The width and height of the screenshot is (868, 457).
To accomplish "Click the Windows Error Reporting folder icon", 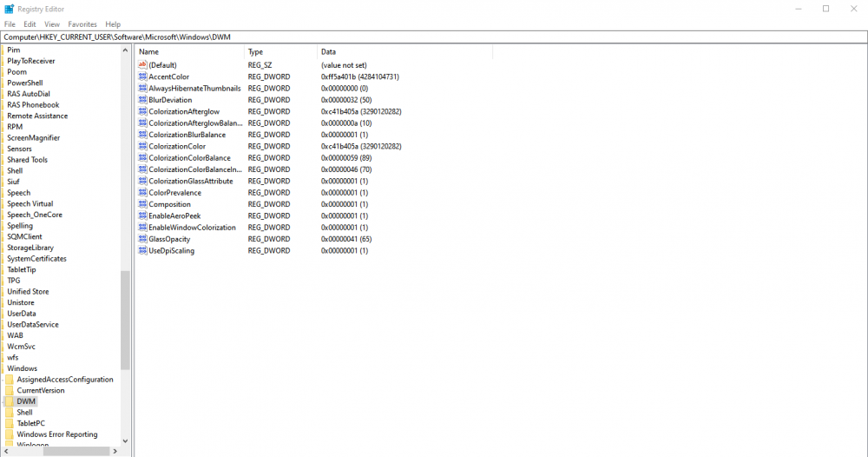I will tap(10, 434).
